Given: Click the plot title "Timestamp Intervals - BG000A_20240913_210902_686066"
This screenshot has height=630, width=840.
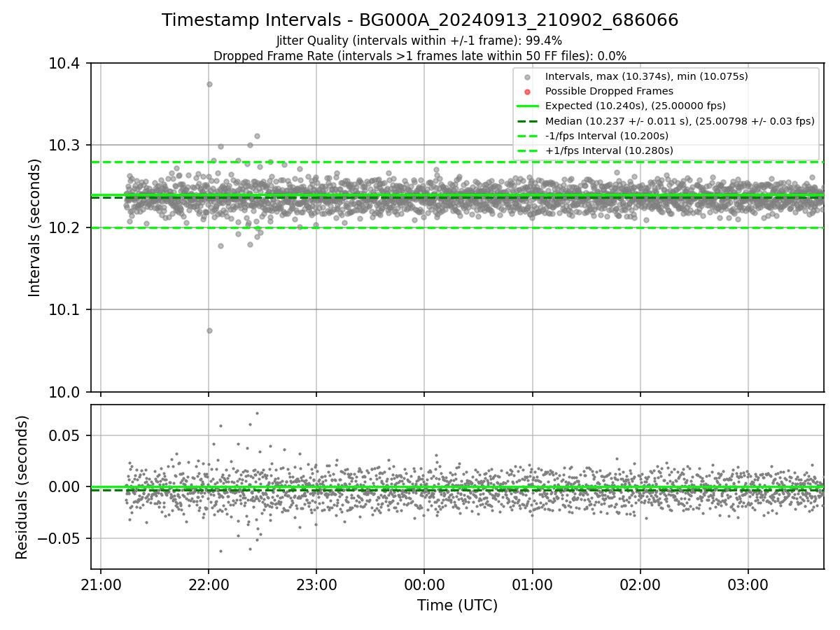Looking at the screenshot, I should [420, 20].
